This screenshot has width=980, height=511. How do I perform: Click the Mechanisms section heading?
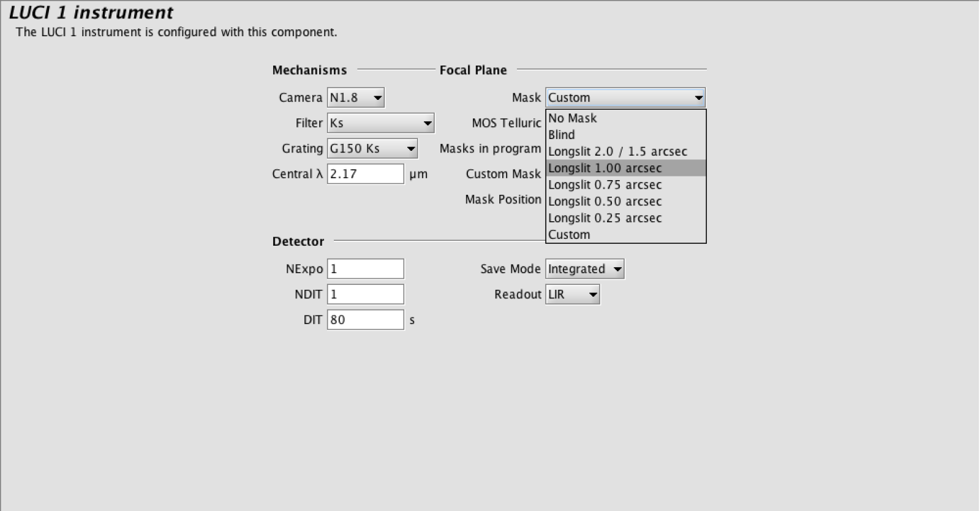(x=309, y=70)
